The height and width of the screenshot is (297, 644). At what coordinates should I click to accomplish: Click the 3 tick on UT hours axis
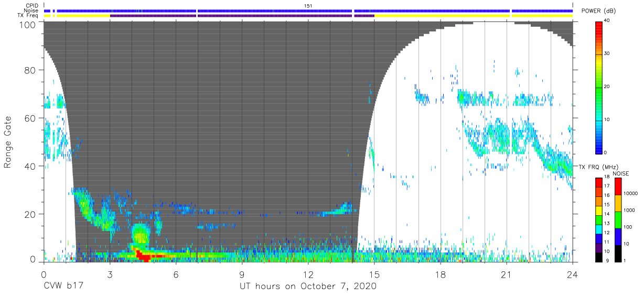coord(110,273)
